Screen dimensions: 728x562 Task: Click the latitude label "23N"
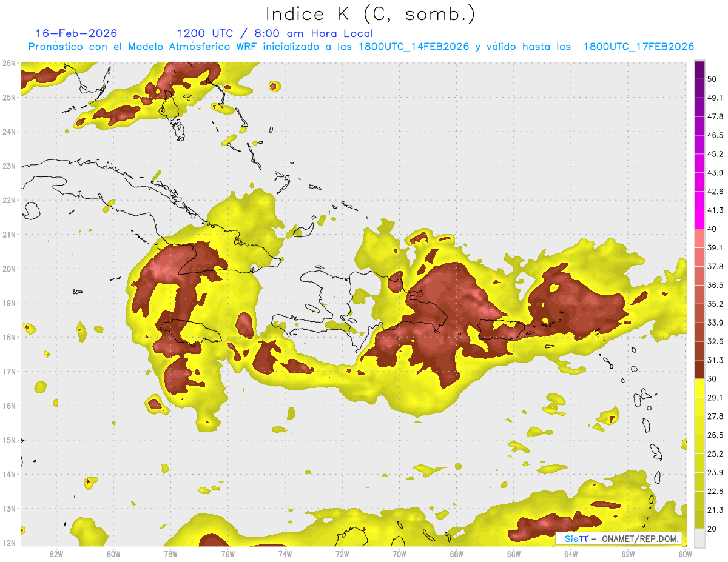(9, 166)
